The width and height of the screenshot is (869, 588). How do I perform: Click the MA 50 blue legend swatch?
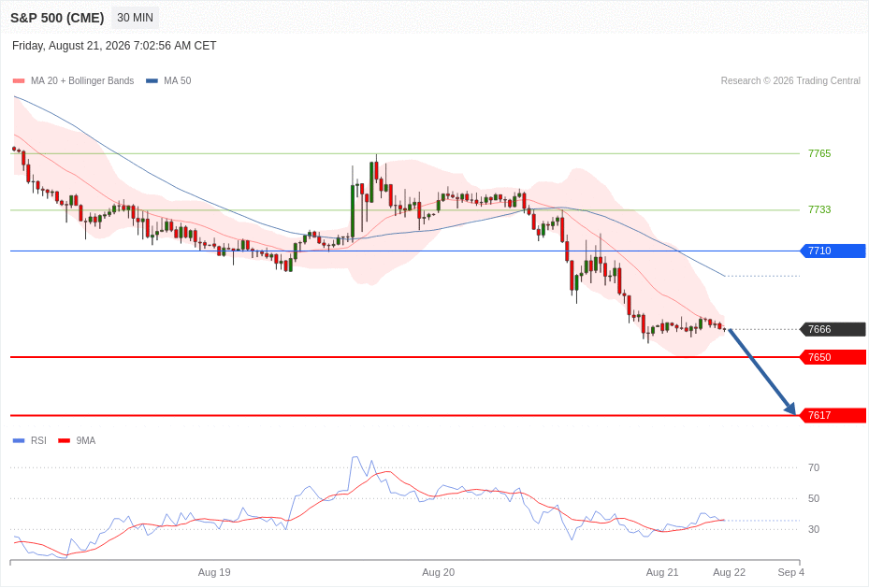click(152, 80)
